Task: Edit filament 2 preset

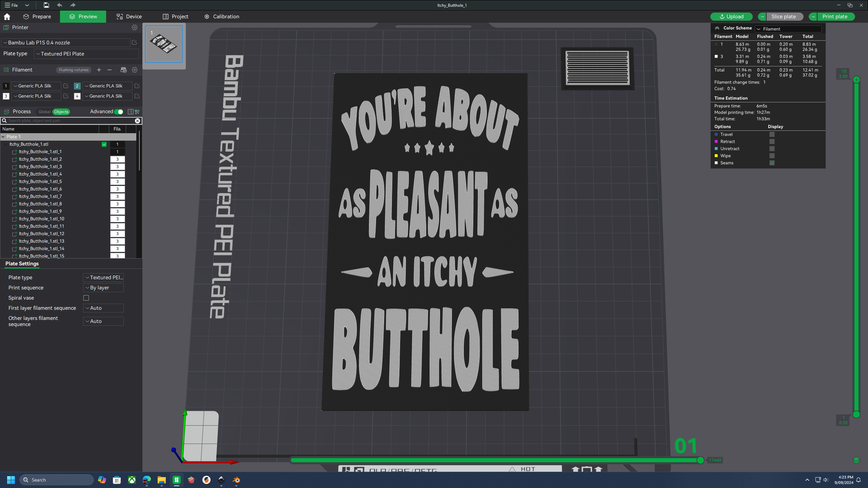Action: (137, 86)
